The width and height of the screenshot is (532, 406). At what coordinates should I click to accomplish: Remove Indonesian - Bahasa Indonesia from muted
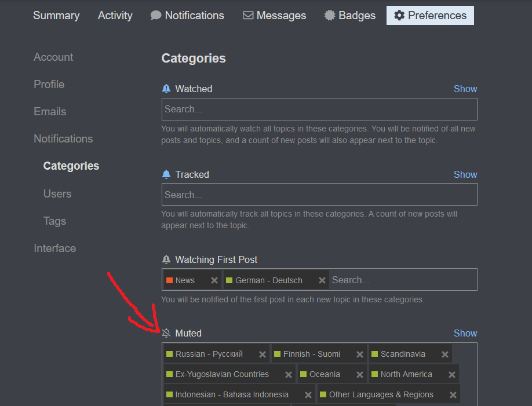click(308, 395)
